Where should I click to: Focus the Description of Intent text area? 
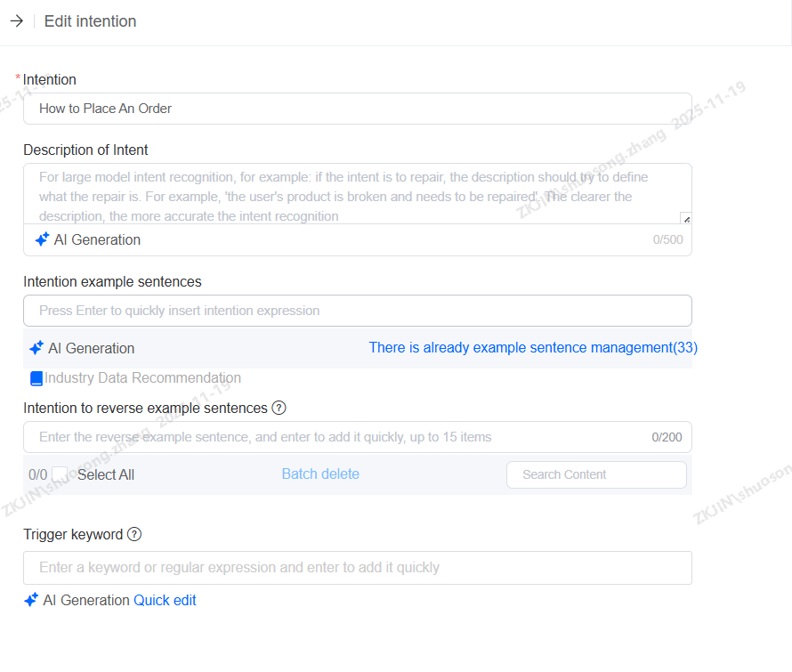357,193
